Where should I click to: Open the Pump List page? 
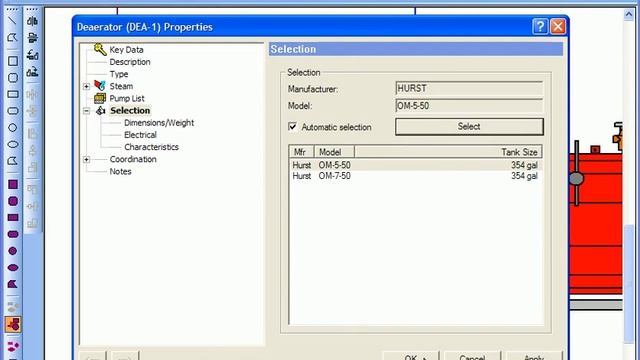[x=127, y=98]
